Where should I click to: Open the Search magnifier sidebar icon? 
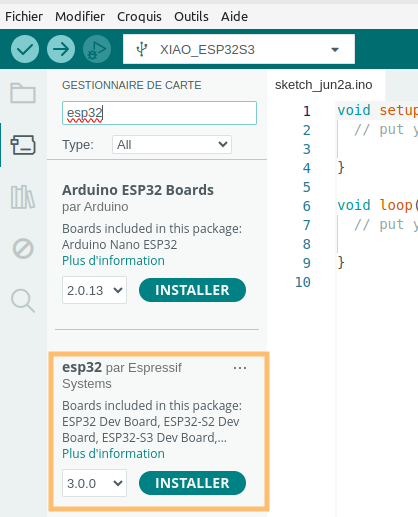[x=23, y=301]
